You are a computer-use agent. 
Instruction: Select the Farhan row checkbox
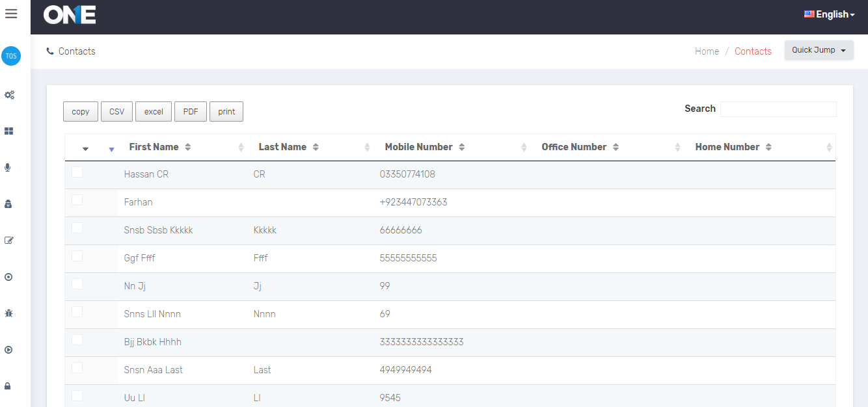pos(77,200)
